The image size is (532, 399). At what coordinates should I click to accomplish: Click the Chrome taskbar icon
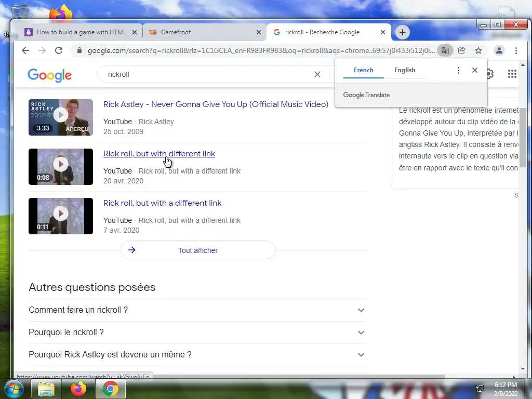click(x=111, y=389)
